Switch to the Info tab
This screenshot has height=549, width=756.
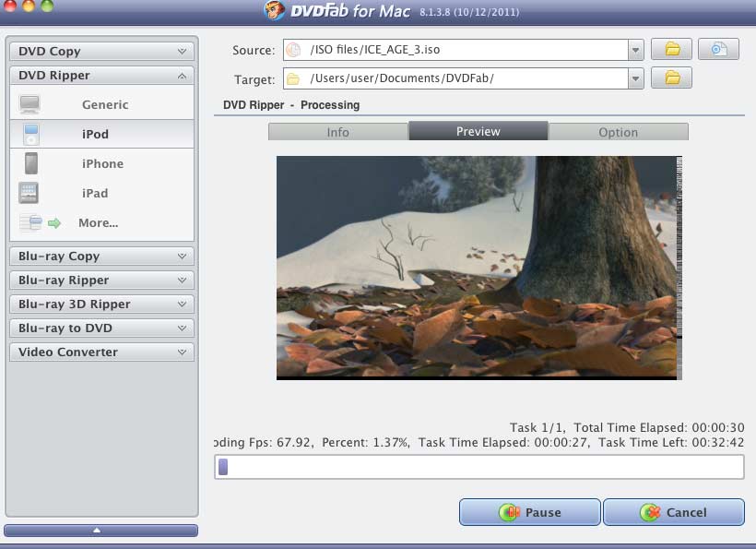pyautogui.click(x=338, y=132)
